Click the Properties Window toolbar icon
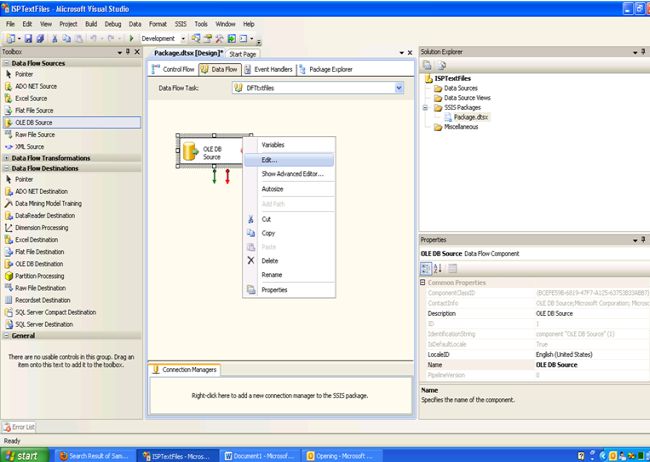 tap(208, 39)
